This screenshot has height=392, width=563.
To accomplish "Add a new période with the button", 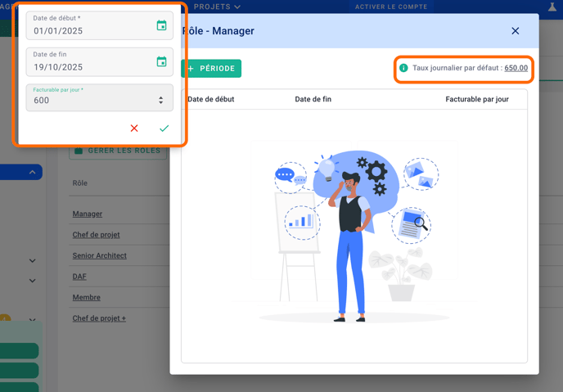I will (211, 69).
